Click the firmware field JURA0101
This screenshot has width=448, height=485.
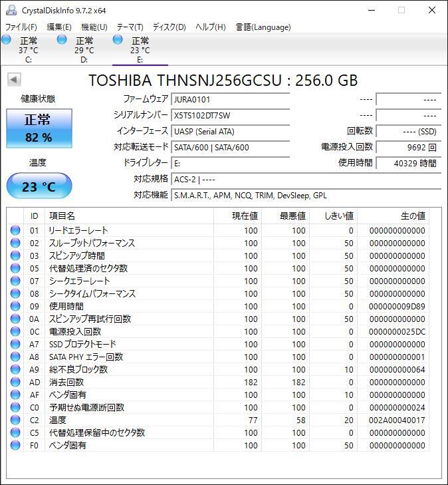tap(231, 100)
